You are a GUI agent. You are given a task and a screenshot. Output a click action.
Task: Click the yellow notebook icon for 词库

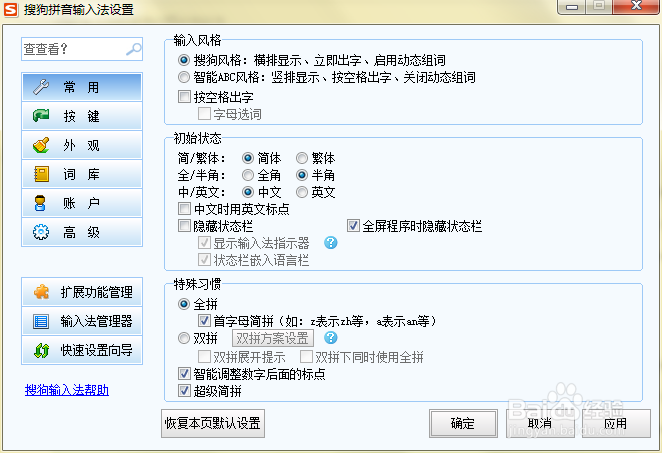(x=41, y=174)
